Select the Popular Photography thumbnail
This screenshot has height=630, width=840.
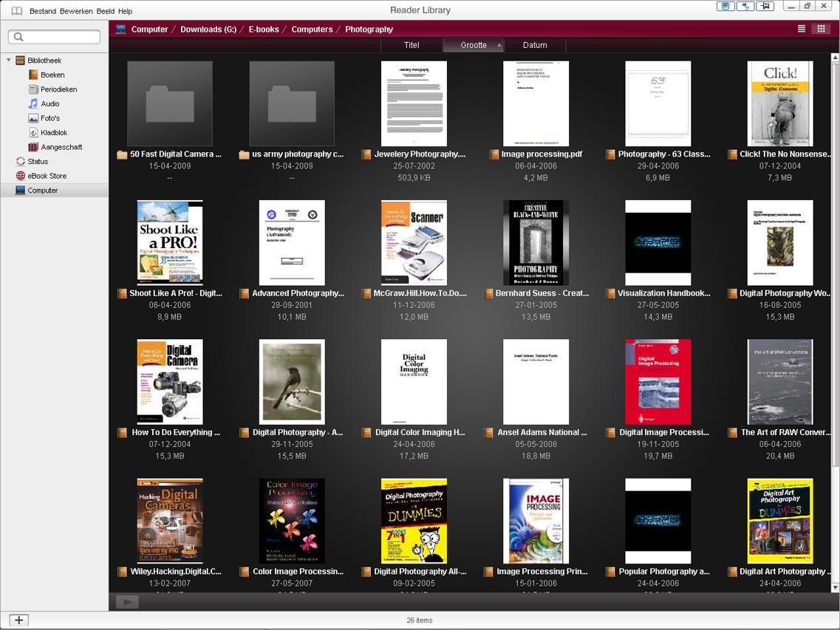pos(658,521)
